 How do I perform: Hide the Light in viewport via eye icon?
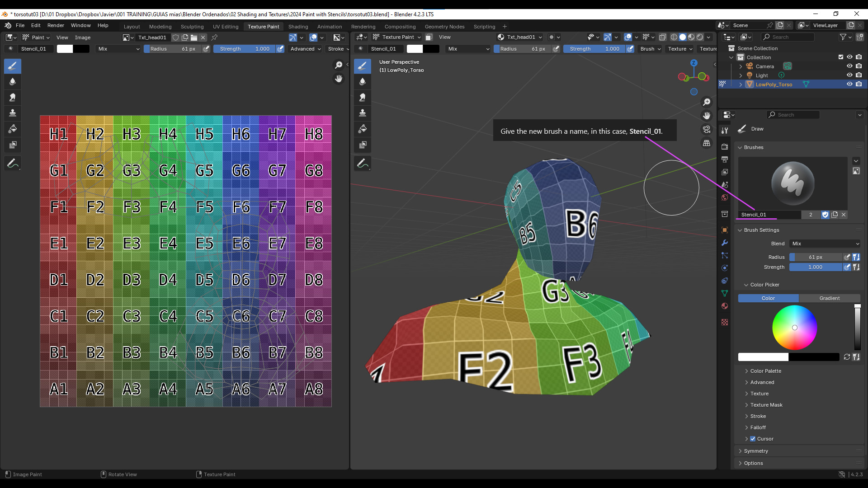(x=849, y=75)
